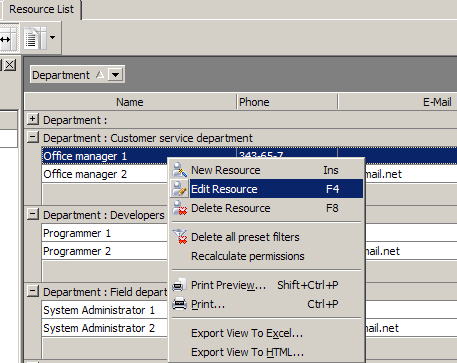Sort by the Name column header
The height and width of the screenshot is (363, 457).
pyautogui.click(x=130, y=102)
